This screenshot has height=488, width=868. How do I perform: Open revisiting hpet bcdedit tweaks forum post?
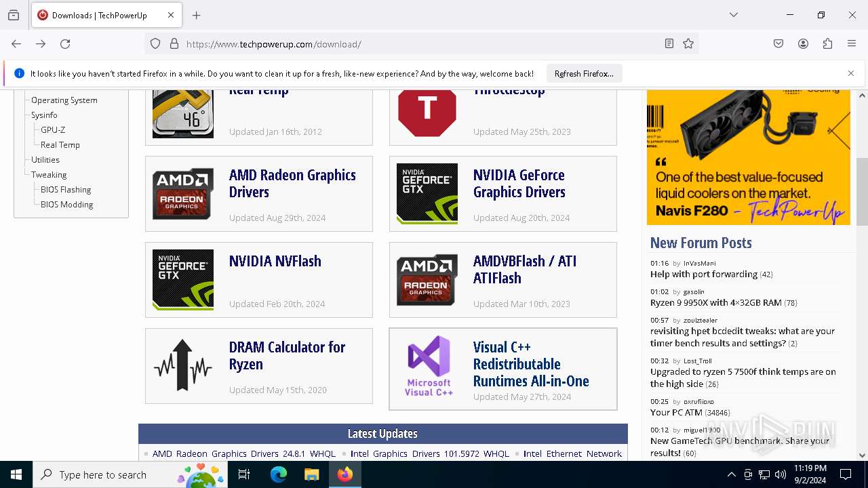click(743, 337)
